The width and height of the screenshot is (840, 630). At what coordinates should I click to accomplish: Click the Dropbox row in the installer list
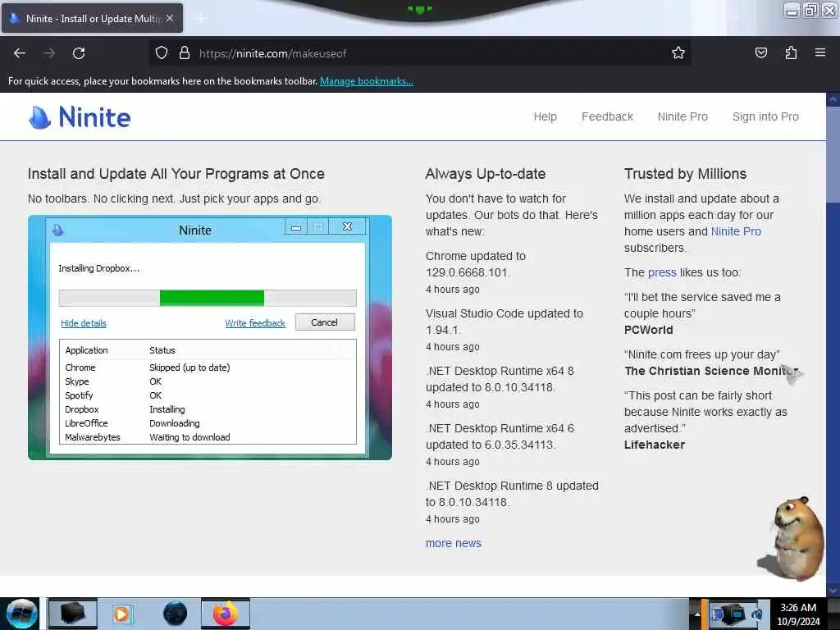point(208,409)
